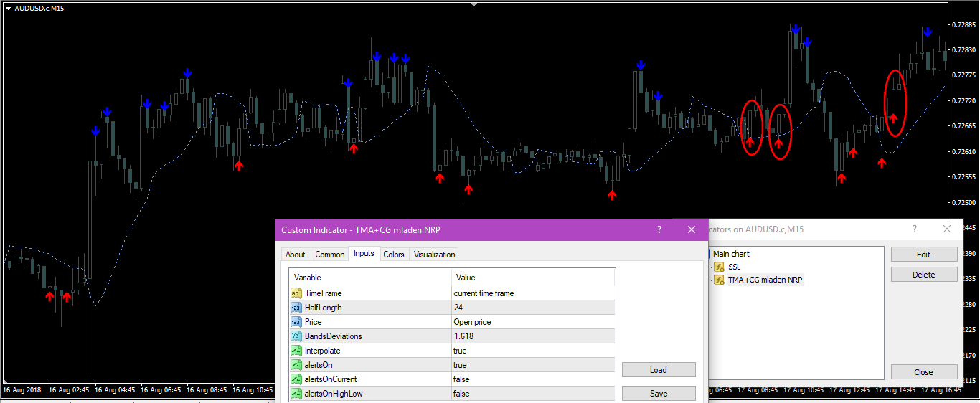Select the HalfLength variable name

coord(323,308)
